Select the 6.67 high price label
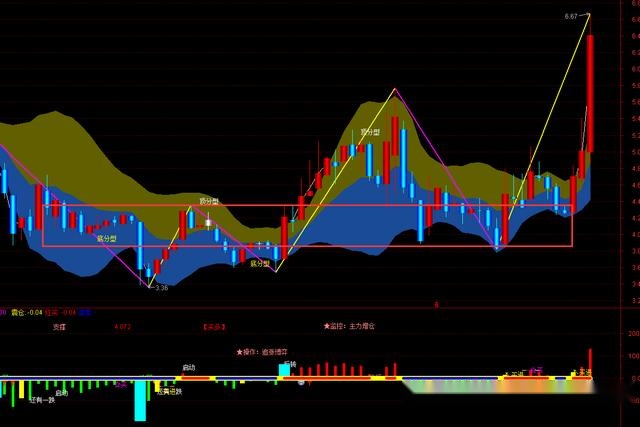The image size is (640, 427). click(x=571, y=16)
